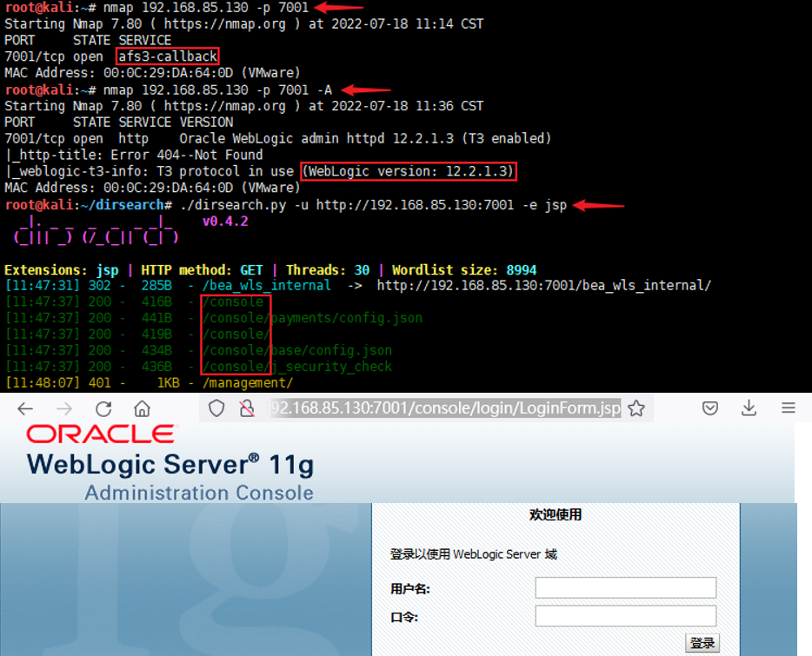812x656 pixels.
Task: Click the 'Threads: 30' value in terminal
Action: 328,269
